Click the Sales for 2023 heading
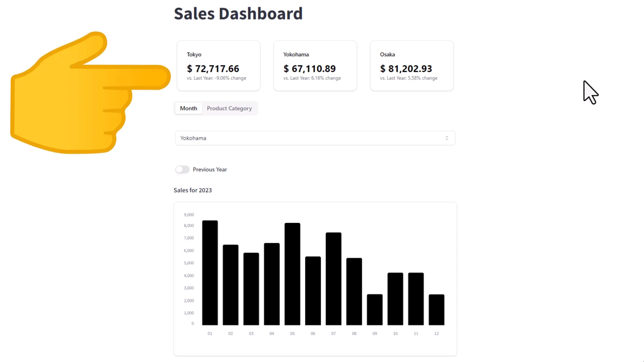This screenshot has width=644, height=362. (x=193, y=190)
